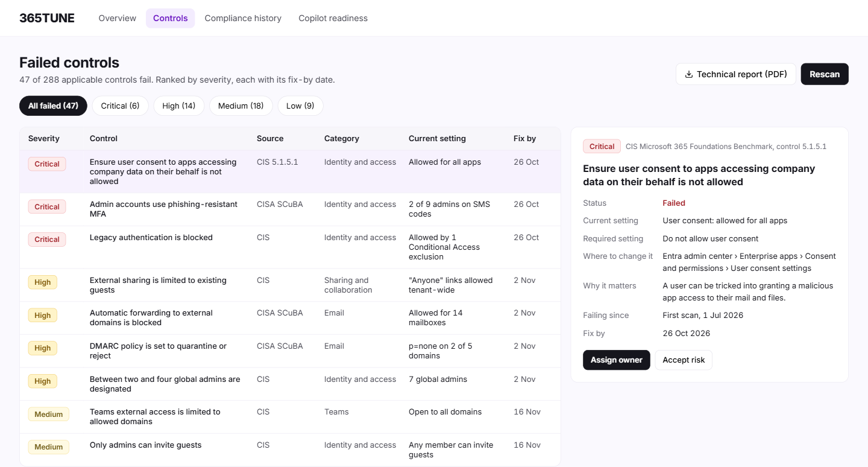Click "2 of 9 admins on SMS codes"
868x467 pixels.
pos(450,209)
